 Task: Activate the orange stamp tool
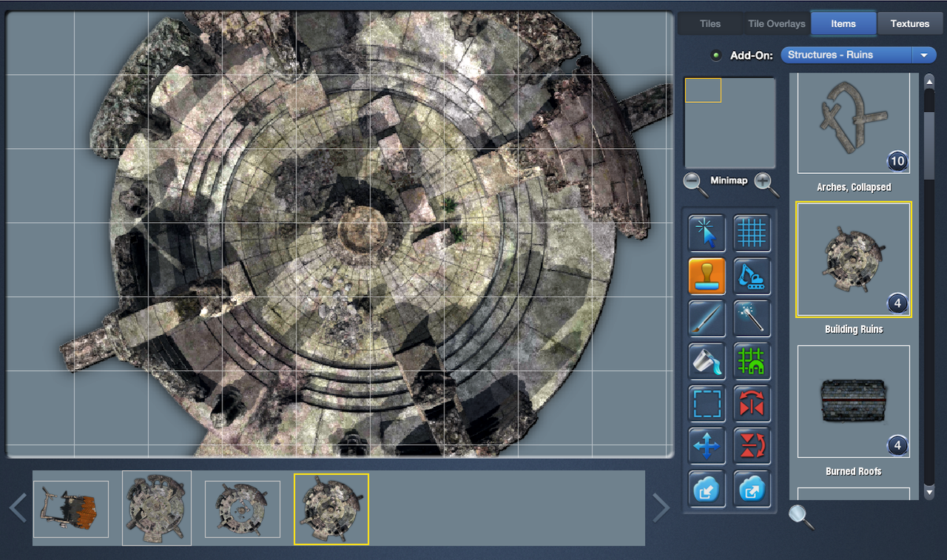coord(707,276)
